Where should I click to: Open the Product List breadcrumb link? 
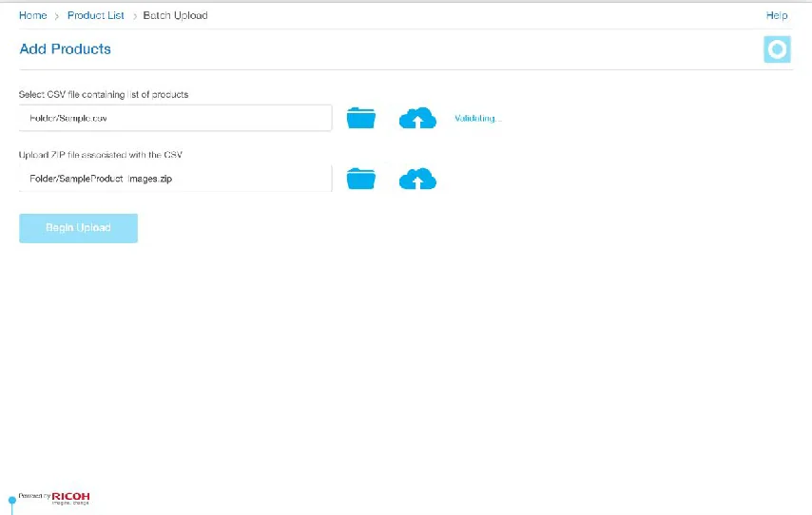96,15
